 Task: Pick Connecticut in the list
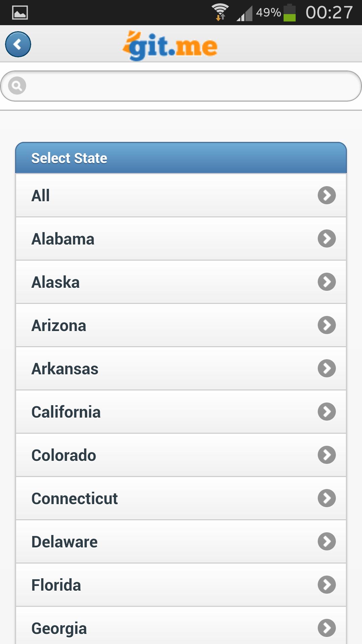[x=181, y=498]
